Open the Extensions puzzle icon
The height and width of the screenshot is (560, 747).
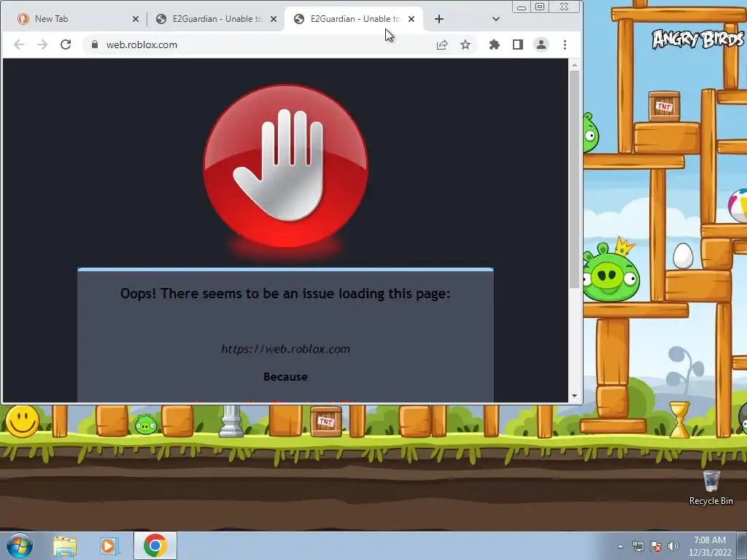click(x=495, y=44)
